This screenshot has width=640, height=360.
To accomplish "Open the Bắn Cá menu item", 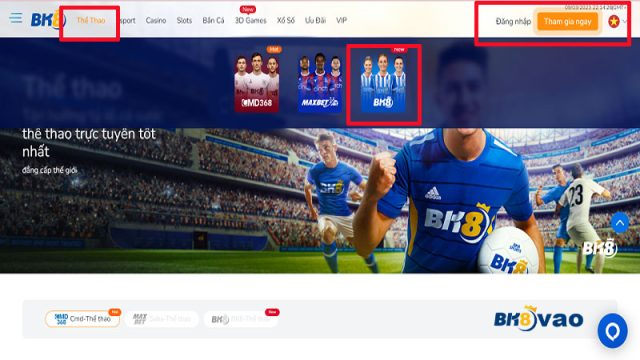I will [x=213, y=20].
